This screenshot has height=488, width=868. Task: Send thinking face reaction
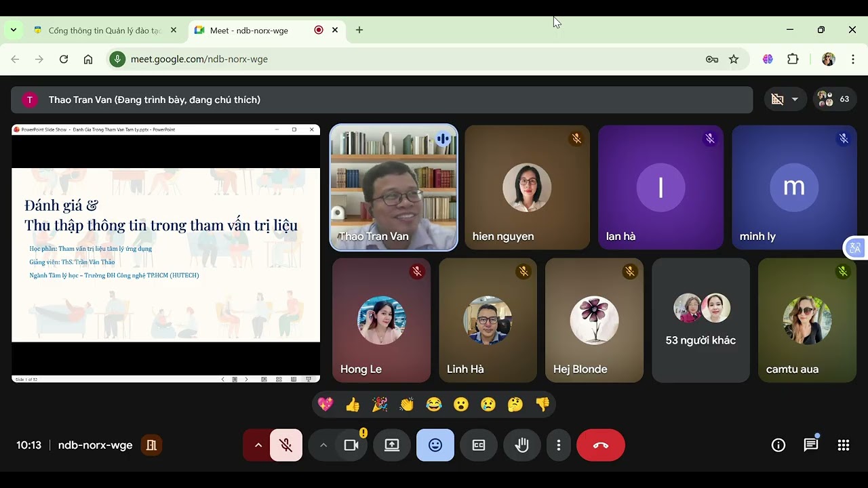point(515,405)
